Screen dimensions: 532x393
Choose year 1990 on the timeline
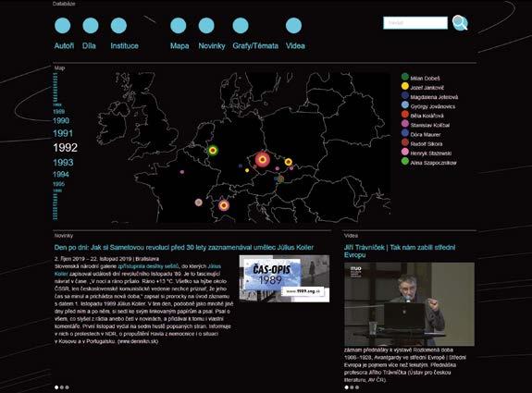pyautogui.click(x=61, y=121)
